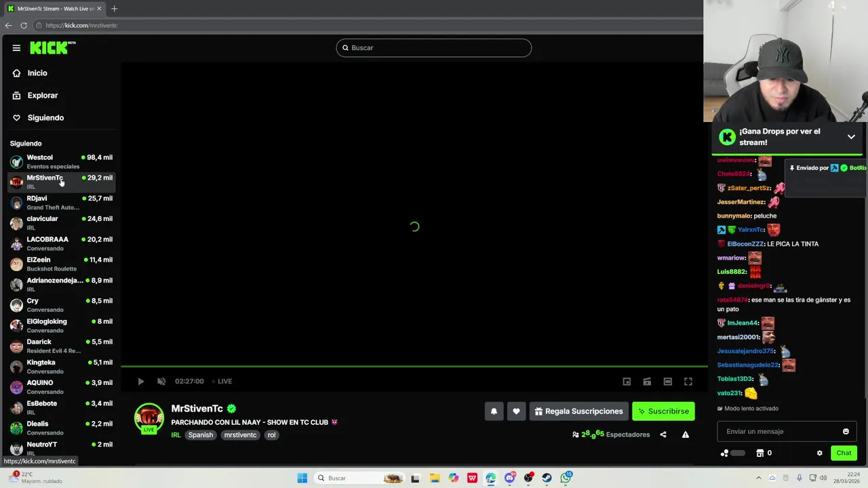Viewport: 868px width, 488px height.
Task: Go to Inicio in sidebar
Action: point(37,73)
